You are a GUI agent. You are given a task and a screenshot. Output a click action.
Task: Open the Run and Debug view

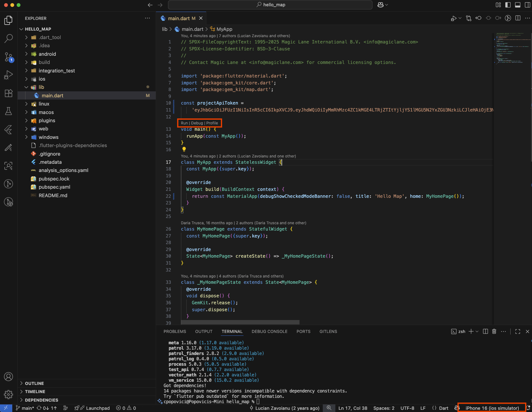[x=8, y=75]
